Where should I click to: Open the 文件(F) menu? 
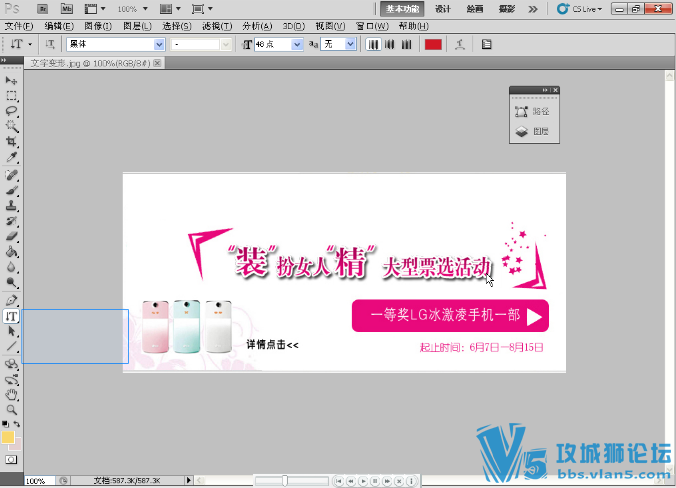coord(19,26)
